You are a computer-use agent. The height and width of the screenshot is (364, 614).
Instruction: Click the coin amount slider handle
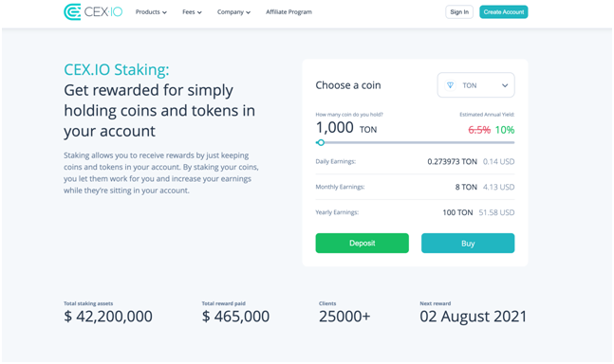(x=321, y=143)
